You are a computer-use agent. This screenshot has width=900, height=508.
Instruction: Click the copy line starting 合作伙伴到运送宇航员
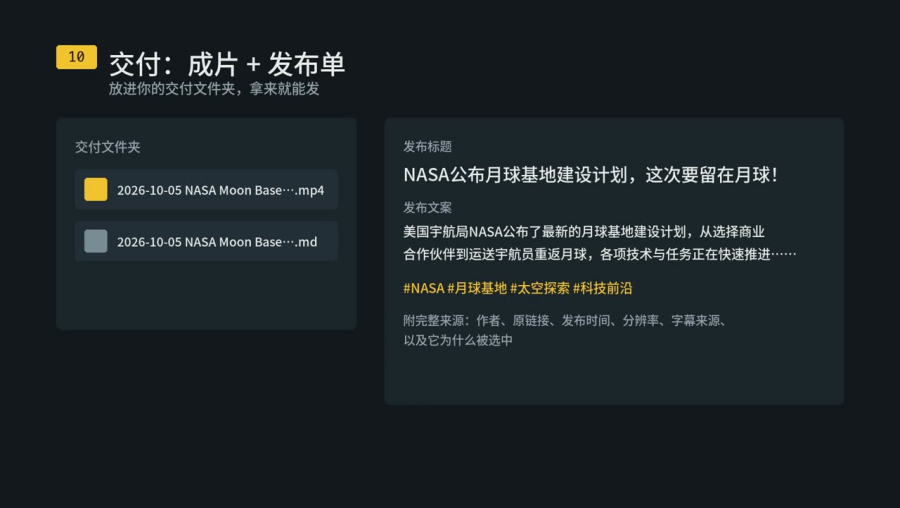coord(600,254)
